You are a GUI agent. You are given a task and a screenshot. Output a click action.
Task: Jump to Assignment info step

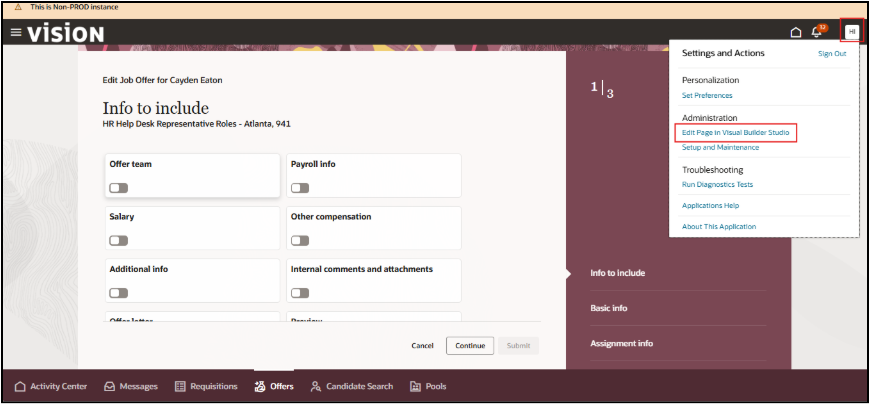pos(621,343)
